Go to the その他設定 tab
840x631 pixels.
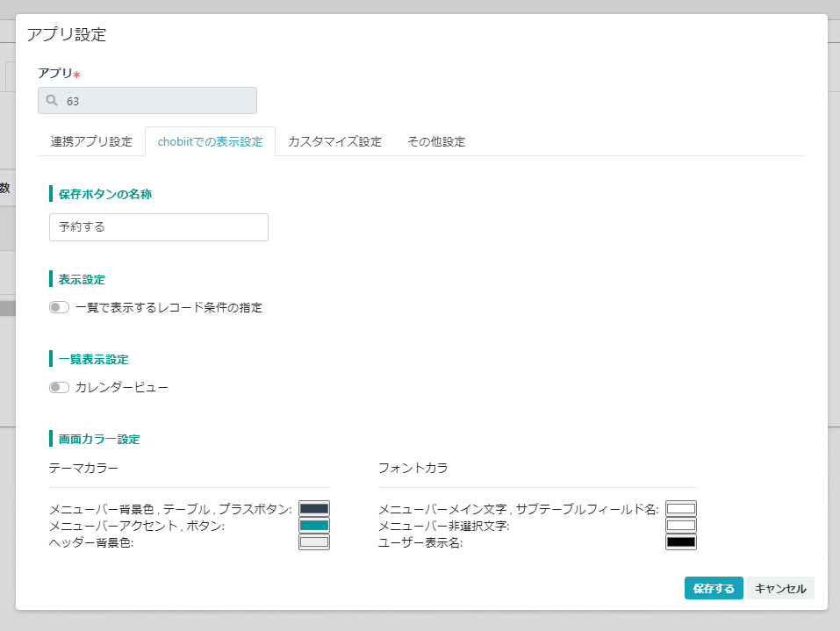point(436,141)
